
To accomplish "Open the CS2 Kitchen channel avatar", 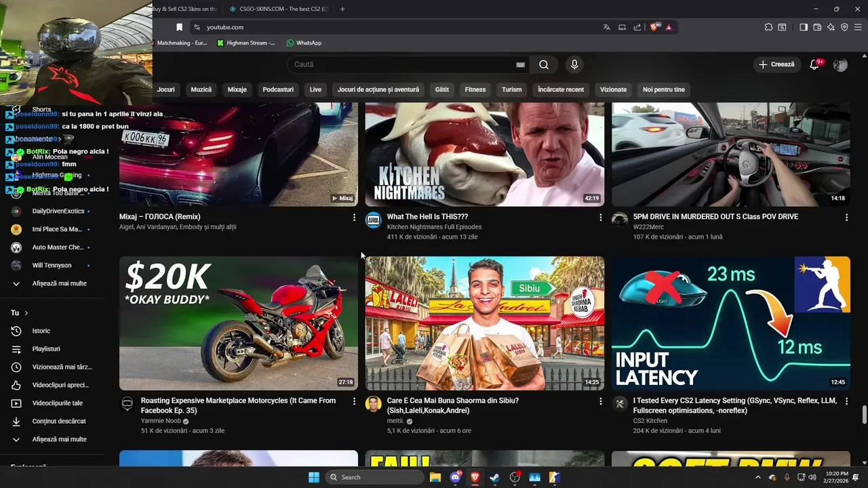I will [620, 404].
